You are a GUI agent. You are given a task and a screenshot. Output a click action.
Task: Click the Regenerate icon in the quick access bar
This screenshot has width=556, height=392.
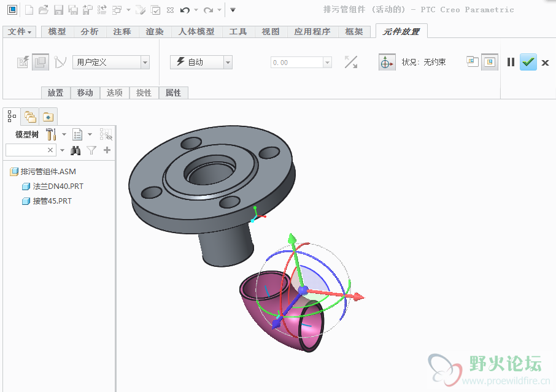102,10
